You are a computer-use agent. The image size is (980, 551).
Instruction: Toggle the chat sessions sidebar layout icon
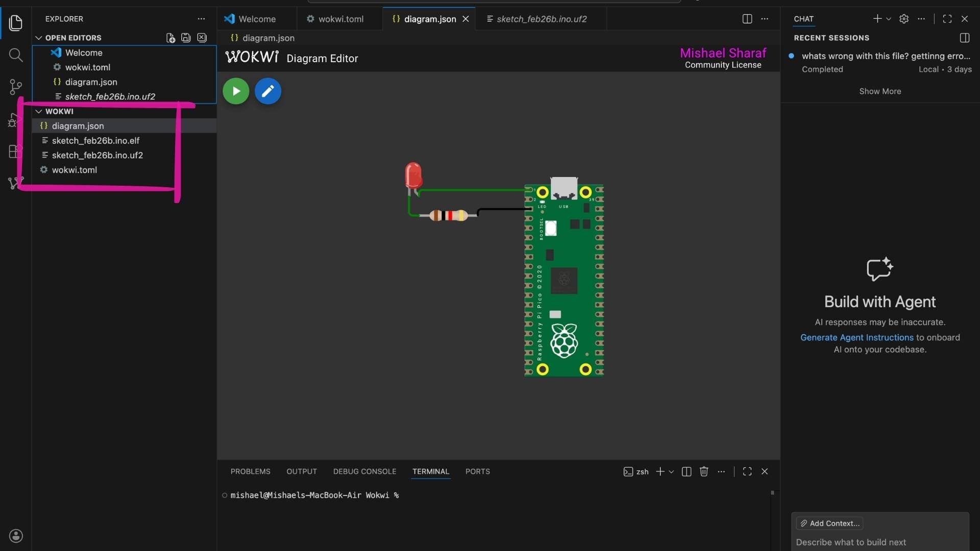point(964,38)
